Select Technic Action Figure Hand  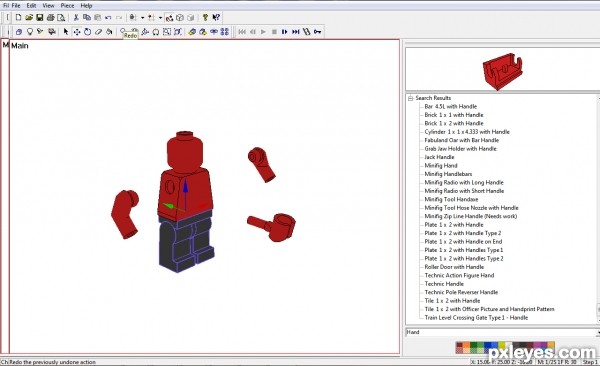[x=459, y=275]
